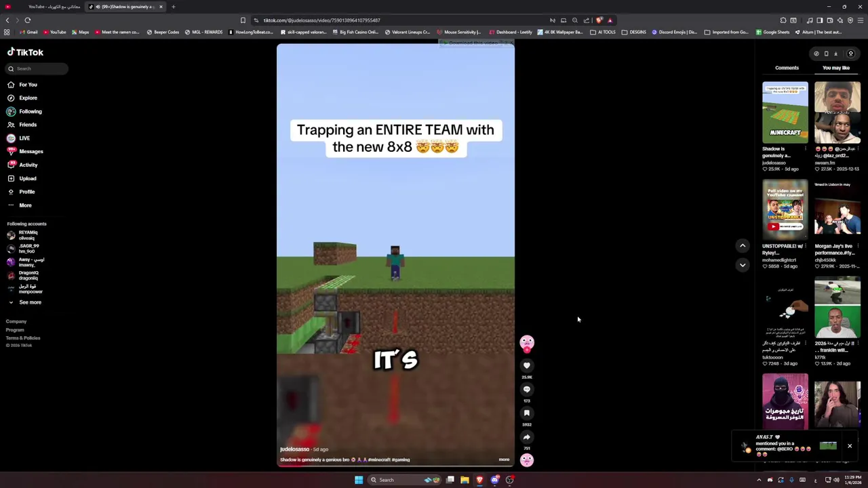Open the UNSTOPPABLE recommended video thumbnail

(785, 210)
